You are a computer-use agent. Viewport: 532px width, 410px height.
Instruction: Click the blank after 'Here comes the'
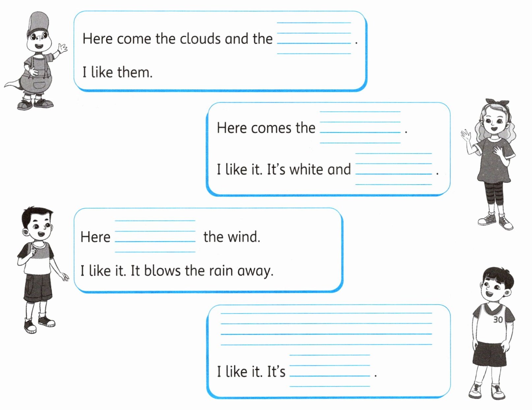[360, 127]
